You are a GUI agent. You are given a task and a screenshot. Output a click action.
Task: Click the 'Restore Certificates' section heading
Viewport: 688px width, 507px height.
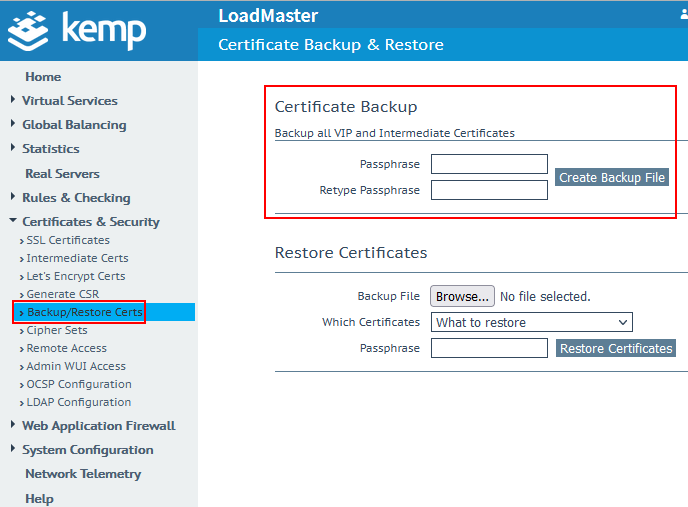351,253
